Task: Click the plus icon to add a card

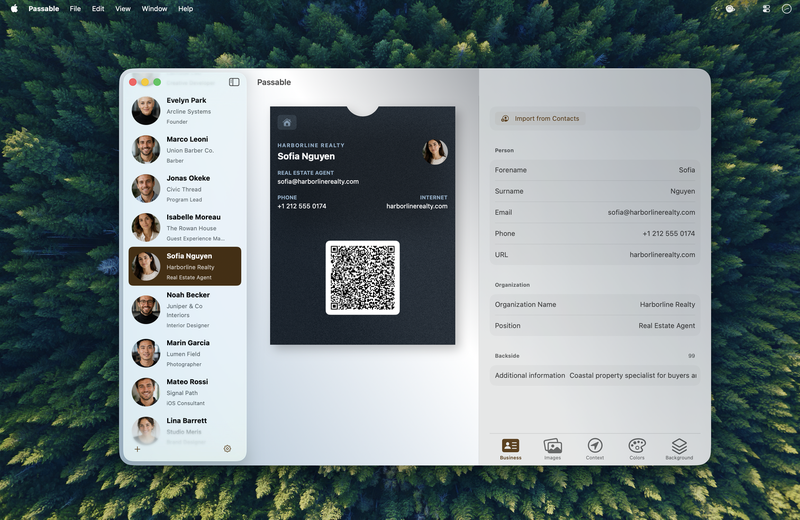Action: [x=137, y=449]
